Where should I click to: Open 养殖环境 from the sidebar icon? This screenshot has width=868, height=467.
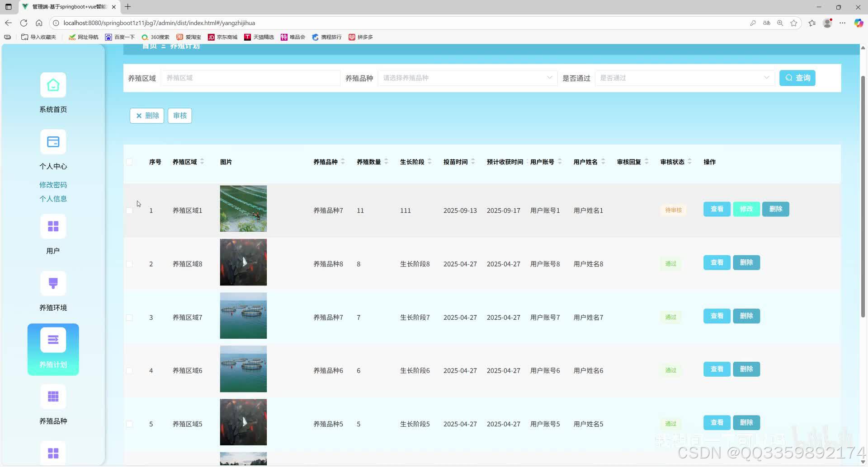pyautogui.click(x=53, y=283)
